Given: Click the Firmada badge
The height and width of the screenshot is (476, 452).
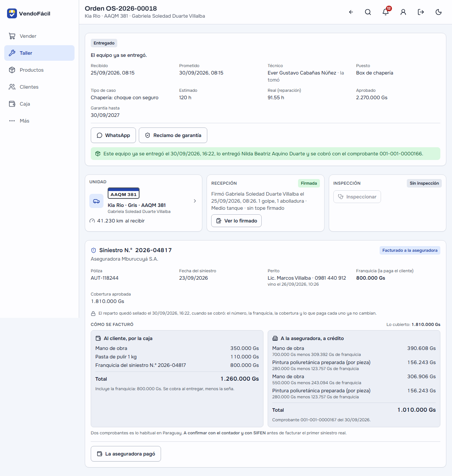Looking at the screenshot, I should pos(309,183).
